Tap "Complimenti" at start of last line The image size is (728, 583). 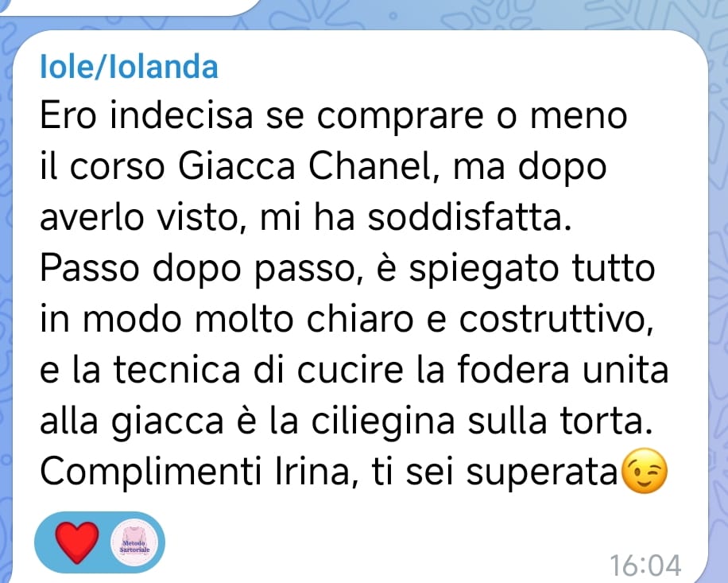(x=150, y=472)
